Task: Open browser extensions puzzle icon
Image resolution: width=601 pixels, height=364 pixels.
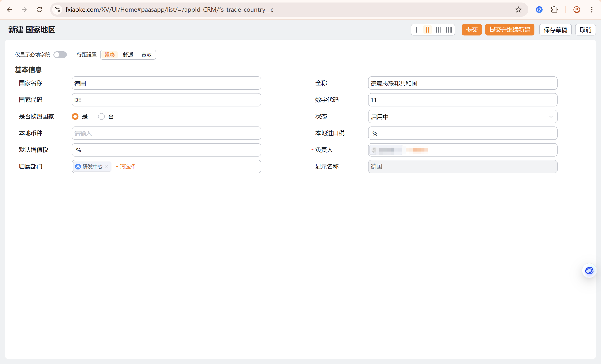Action: pos(554,10)
